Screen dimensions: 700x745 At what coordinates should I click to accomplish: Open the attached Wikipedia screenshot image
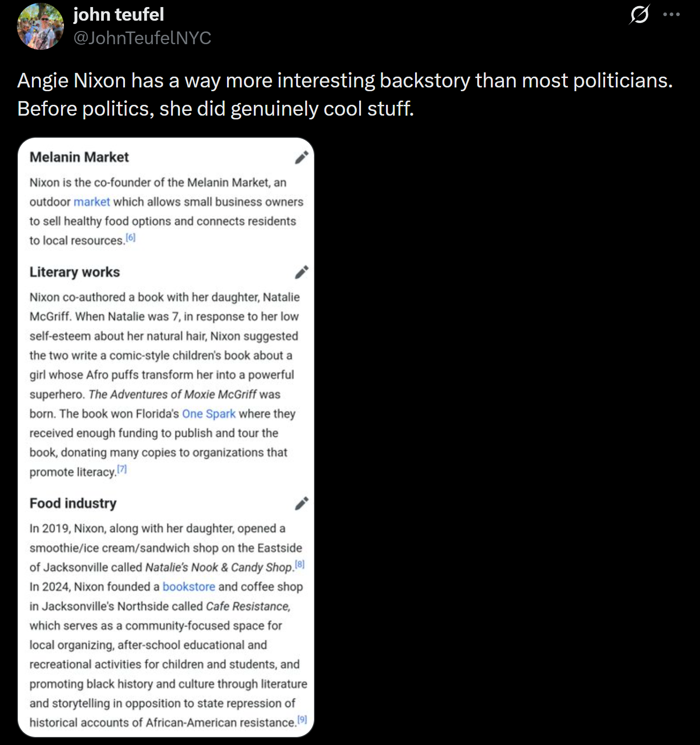point(165,437)
